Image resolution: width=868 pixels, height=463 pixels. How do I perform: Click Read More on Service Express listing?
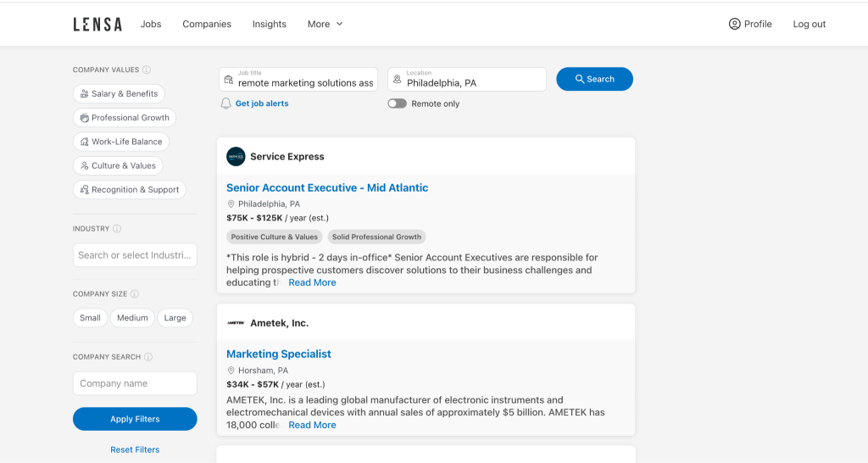pyautogui.click(x=312, y=282)
